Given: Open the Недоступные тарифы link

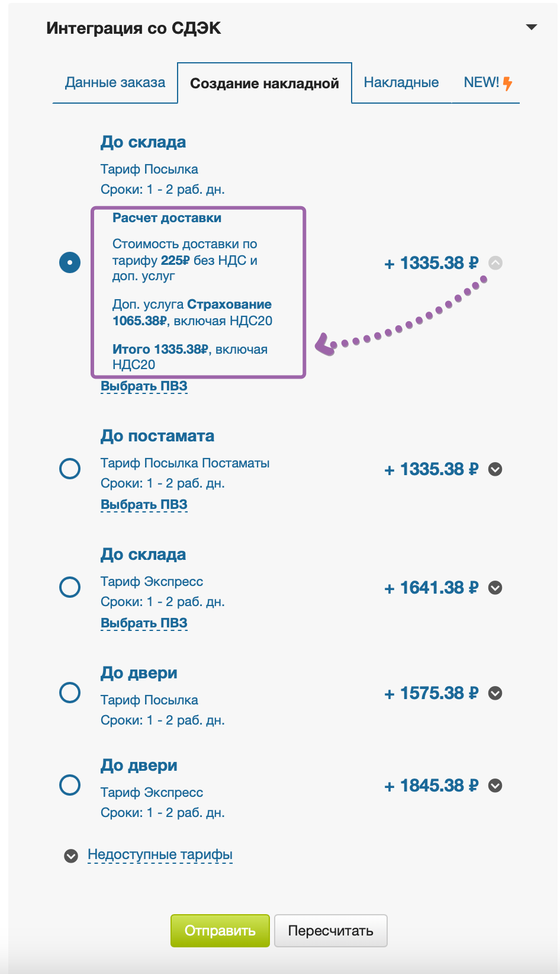Looking at the screenshot, I should tap(160, 854).
